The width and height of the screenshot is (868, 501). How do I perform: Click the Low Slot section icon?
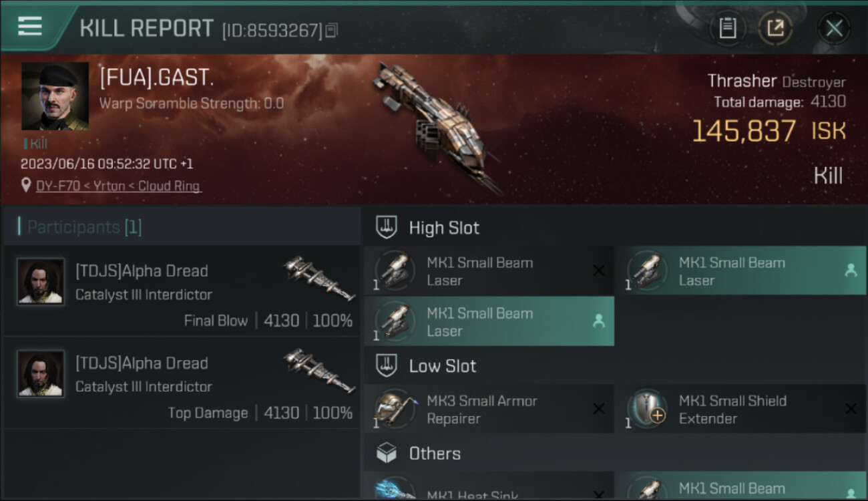coord(387,365)
